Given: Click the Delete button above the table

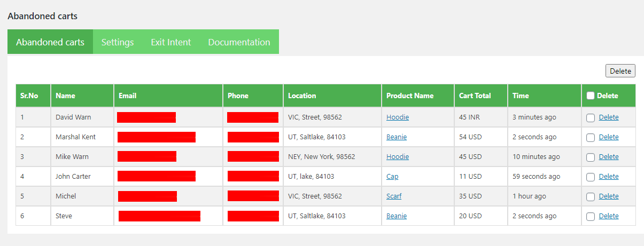Looking at the screenshot, I should click(620, 70).
